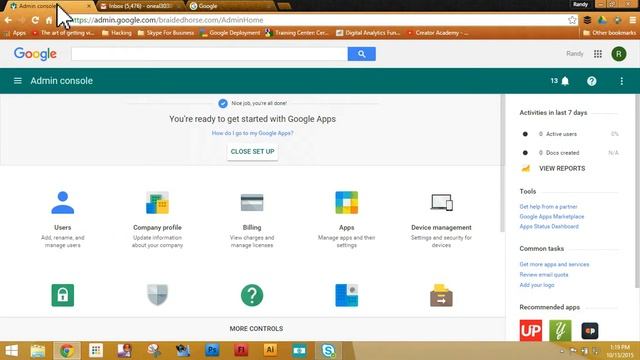Click the browser home button

[x=49, y=20]
